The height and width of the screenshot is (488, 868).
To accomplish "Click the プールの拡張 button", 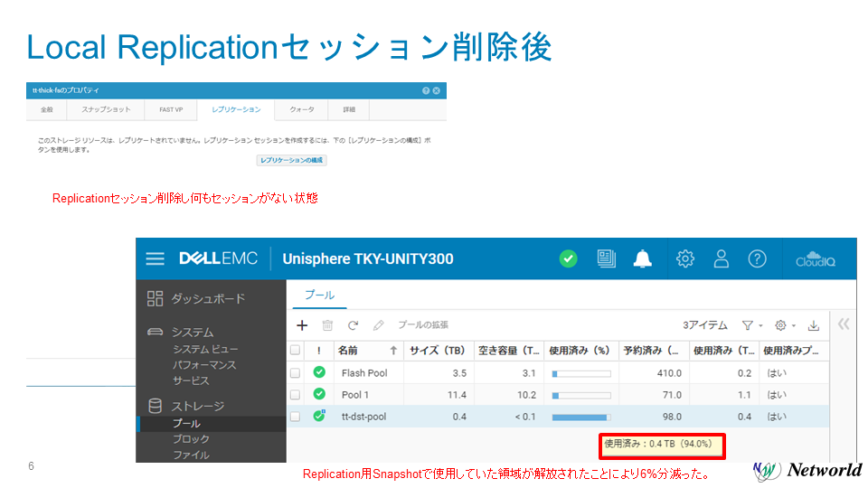I will 423,324.
